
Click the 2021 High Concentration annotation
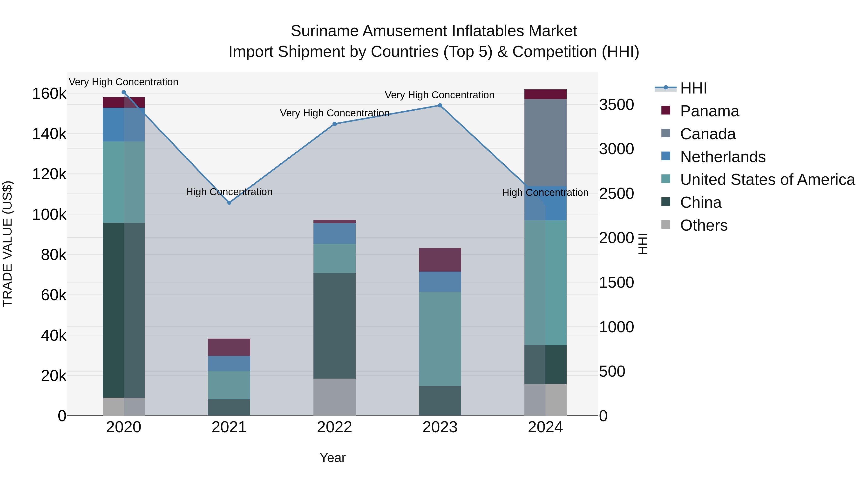tap(229, 192)
